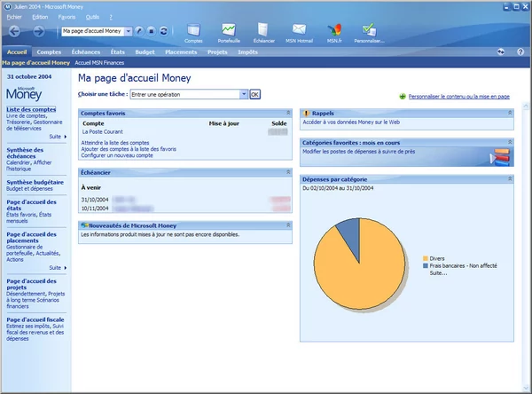Open the page address dropdown arrow
The image size is (532, 394).
pyautogui.click(x=128, y=31)
